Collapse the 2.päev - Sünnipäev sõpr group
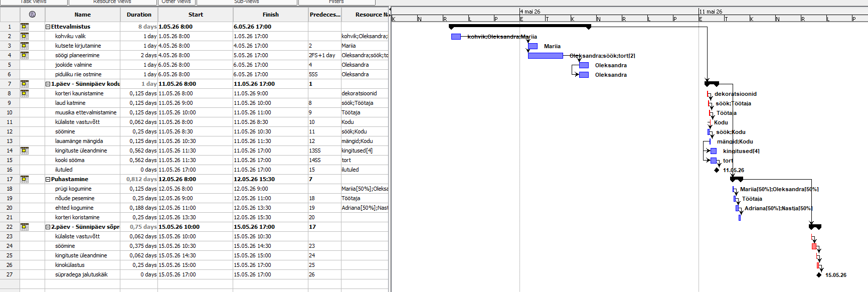 [x=48, y=227]
